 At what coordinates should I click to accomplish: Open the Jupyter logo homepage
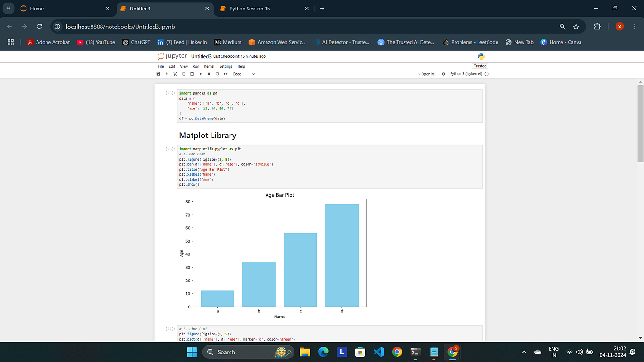click(172, 56)
